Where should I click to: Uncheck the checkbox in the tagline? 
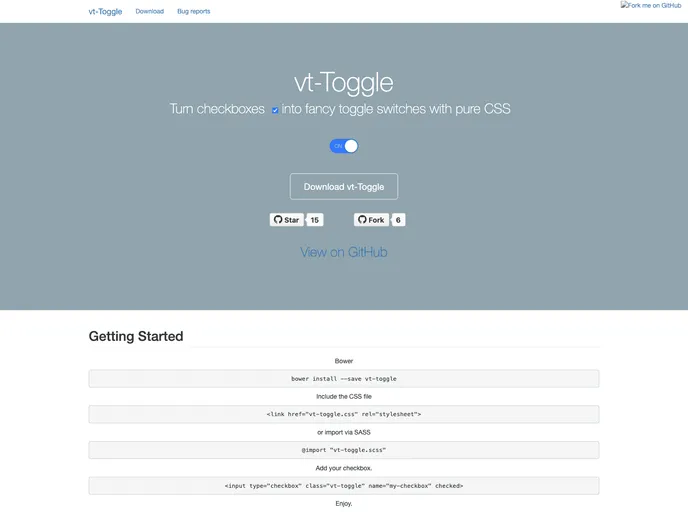tap(275, 110)
